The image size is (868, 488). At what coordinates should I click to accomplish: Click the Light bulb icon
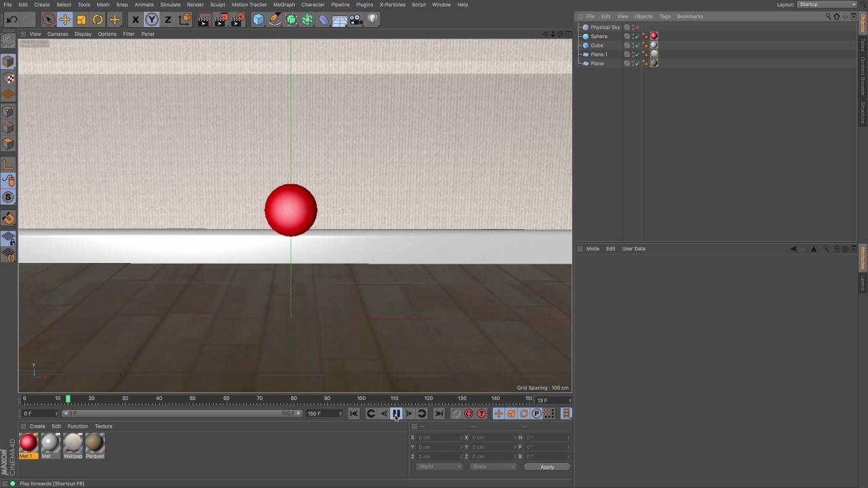(372, 20)
